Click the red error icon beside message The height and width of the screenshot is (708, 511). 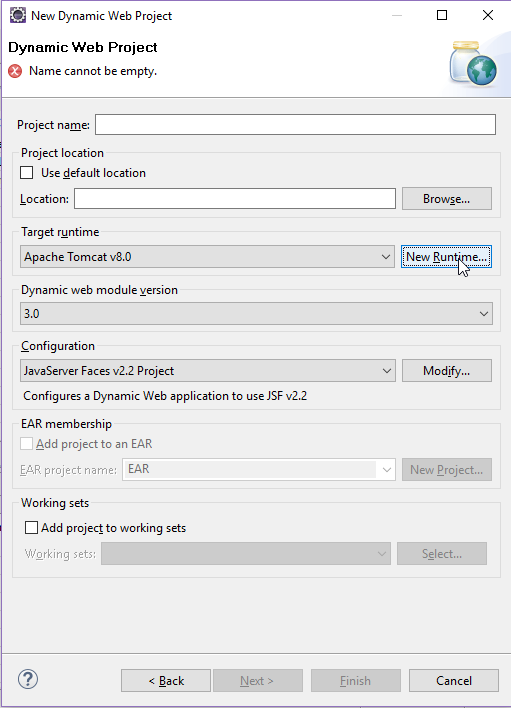15,71
